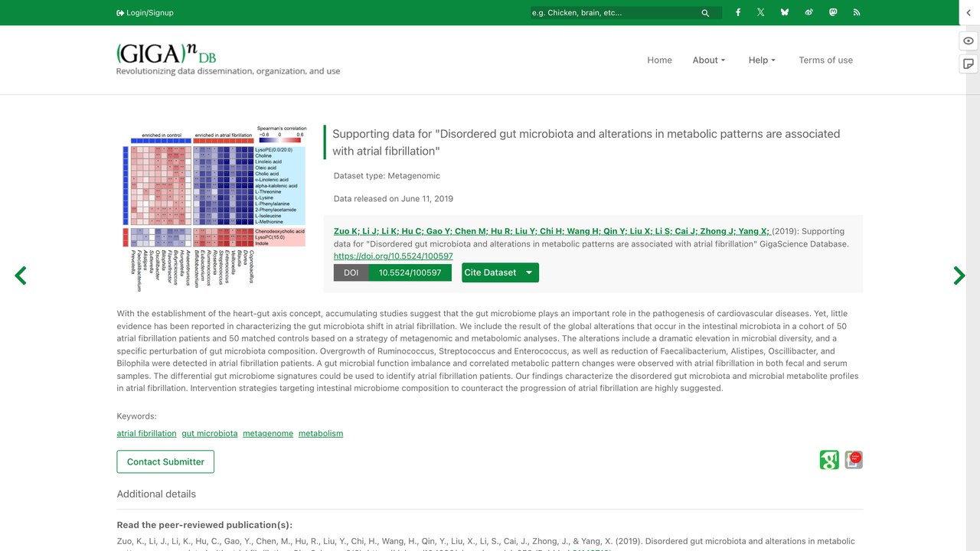Go to the previous dataset arrow
The height and width of the screenshot is (551, 980).
(21, 275)
